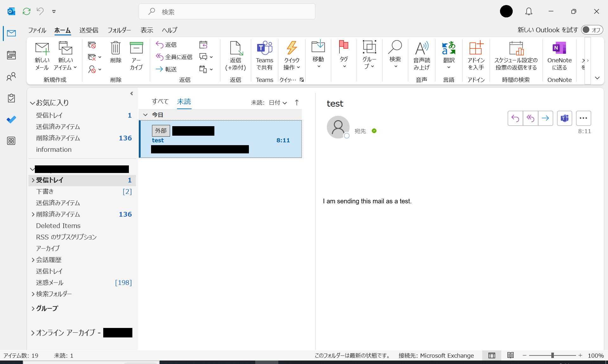This screenshot has height=364, width=608.
Task: Reply with 返信(+添付) button
Action: (235, 56)
